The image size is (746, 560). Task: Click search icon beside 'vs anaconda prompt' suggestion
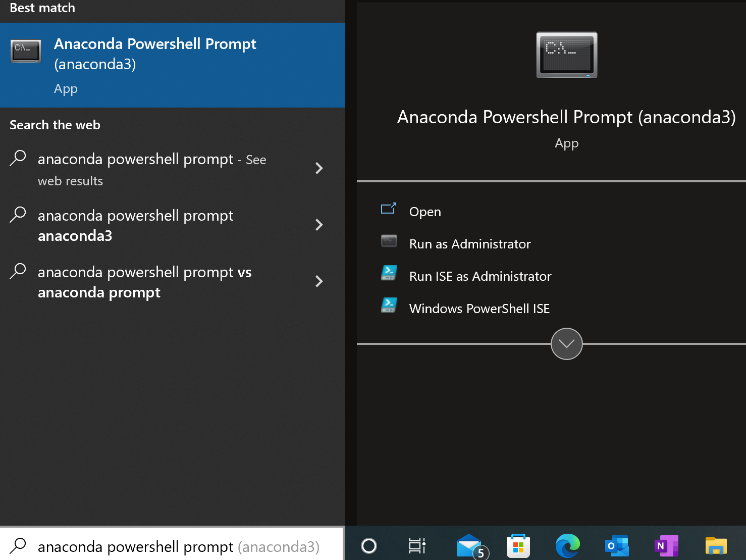tap(18, 271)
